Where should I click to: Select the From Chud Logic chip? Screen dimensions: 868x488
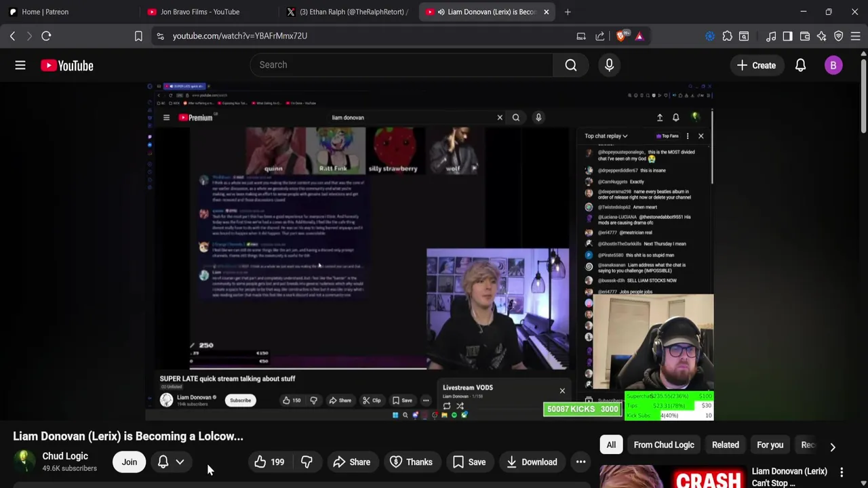click(x=664, y=445)
